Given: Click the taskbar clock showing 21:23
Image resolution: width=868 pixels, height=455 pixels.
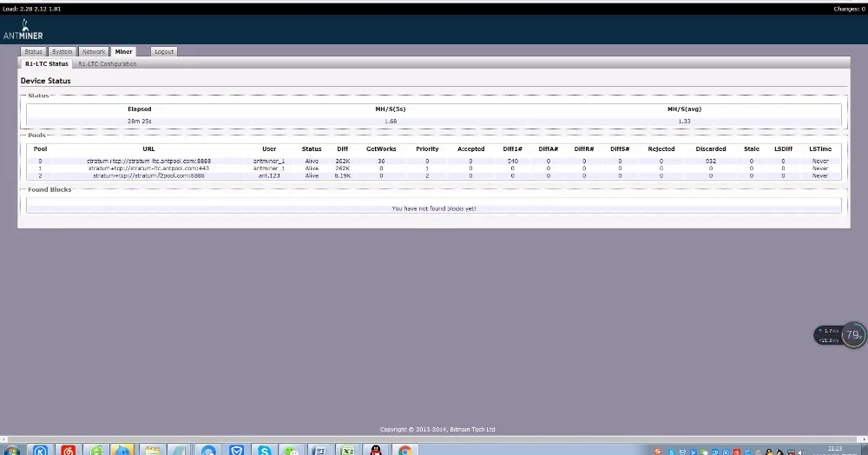Looking at the screenshot, I should tap(835, 450).
